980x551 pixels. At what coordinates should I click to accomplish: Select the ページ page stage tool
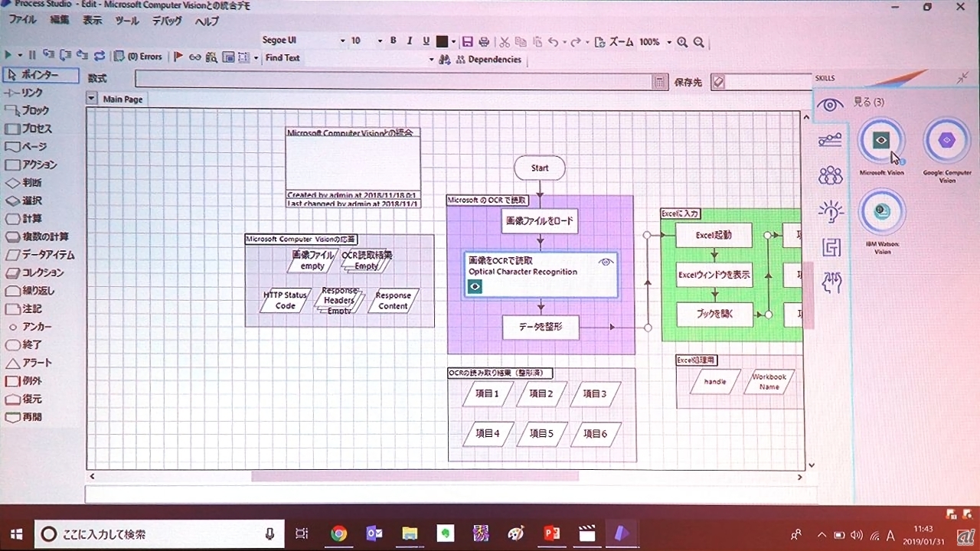[x=27, y=147]
